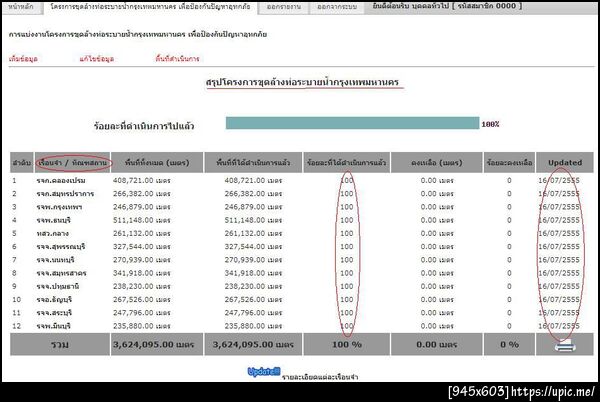Click the welcome text with รหัสสมาชิก 0000

(x=447, y=6)
